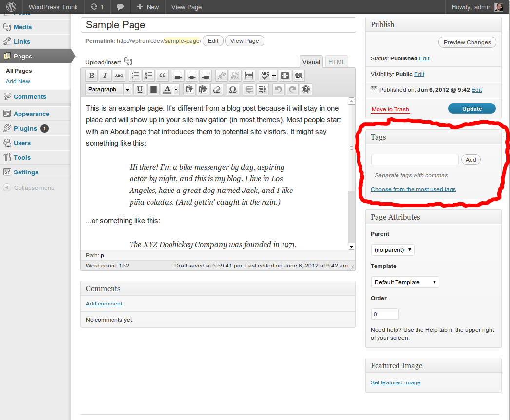Viewport: 510px width, 420px height.
Task: Switch to the HTML editor tab
Action: (x=337, y=62)
